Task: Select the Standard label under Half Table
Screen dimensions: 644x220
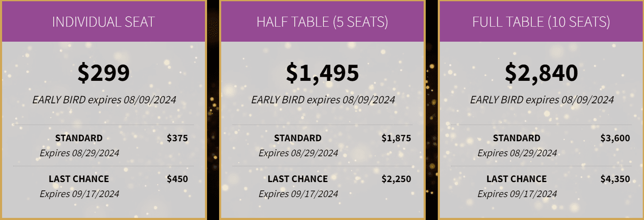Action: click(298, 138)
